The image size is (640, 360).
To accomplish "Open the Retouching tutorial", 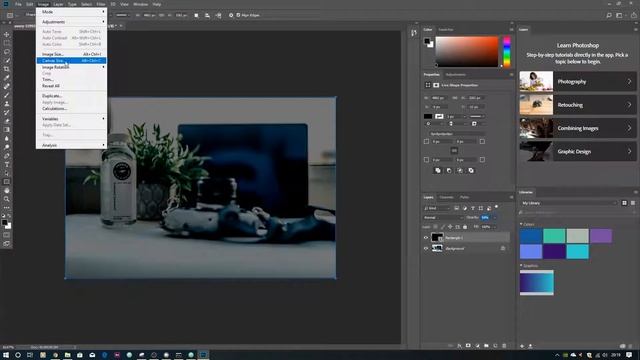I will (578, 105).
